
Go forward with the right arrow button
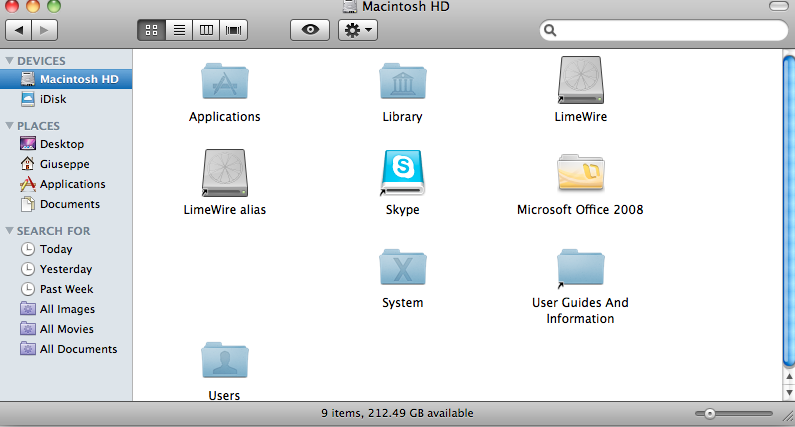45,30
